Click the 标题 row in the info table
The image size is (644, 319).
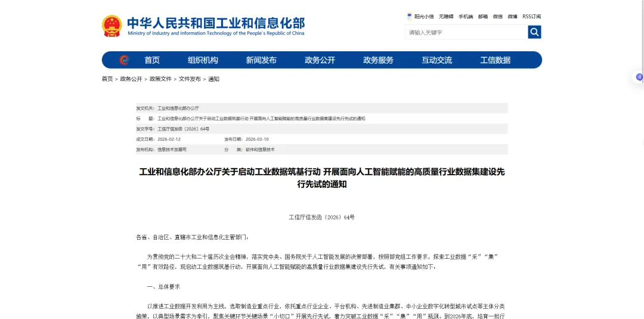pos(321,118)
